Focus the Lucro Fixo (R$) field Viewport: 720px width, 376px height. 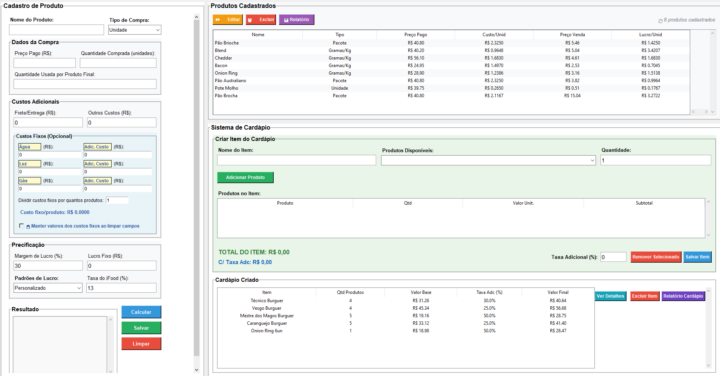click(x=122, y=266)
